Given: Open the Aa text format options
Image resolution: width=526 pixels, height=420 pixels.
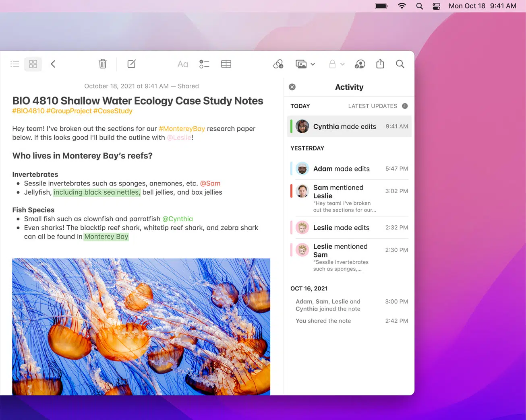Looking at the screenshot, I should click(x=182, y=64).
